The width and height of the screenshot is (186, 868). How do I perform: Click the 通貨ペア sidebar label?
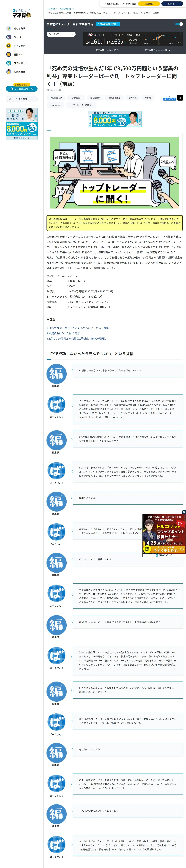(18, 55)
